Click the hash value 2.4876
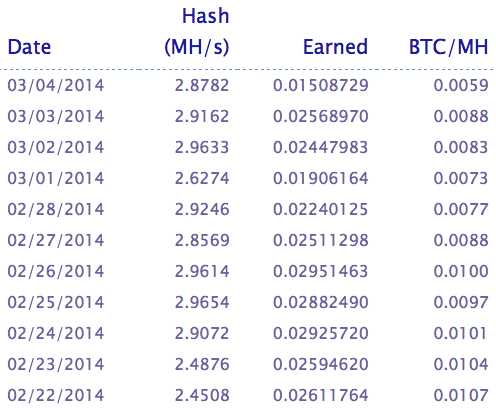The width and height of the screenshot is (496, 408). [202, 364]
